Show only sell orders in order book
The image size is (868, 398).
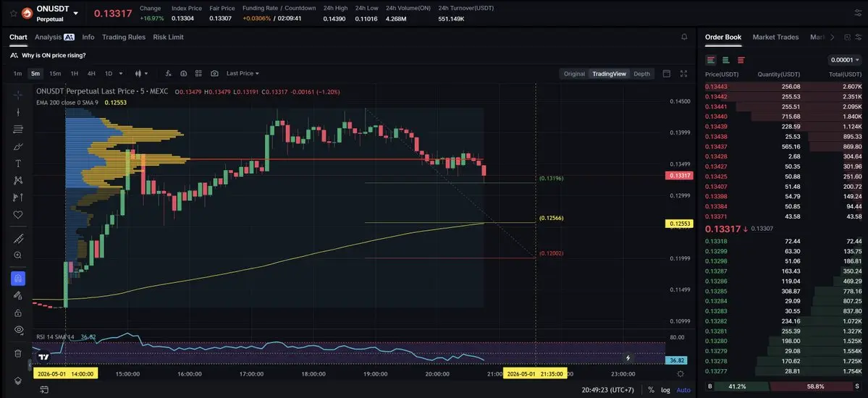point(741,60)
